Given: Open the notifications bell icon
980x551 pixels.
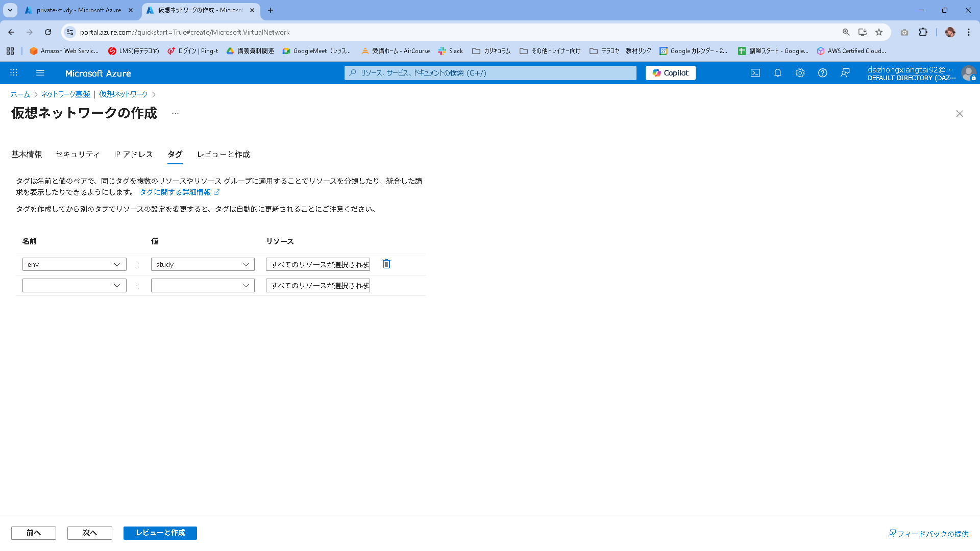Looking at the screenshot, I should pos(777,73).
